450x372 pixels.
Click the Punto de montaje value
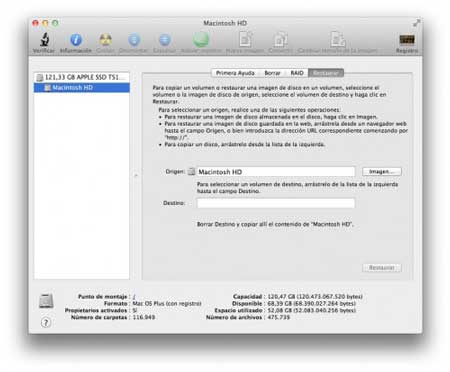[134, 296]
